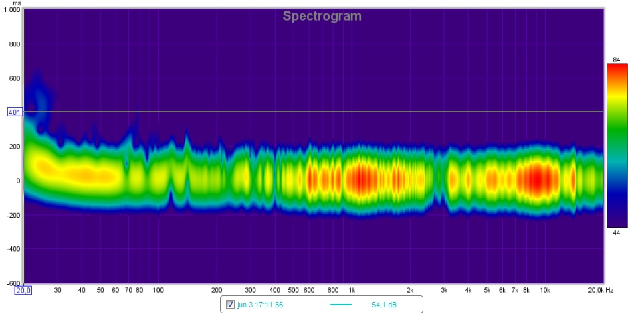The height and width of the screenshot is (314, 644).
Task: Click the 1k frequency axis label
Action: click(352, 290)
